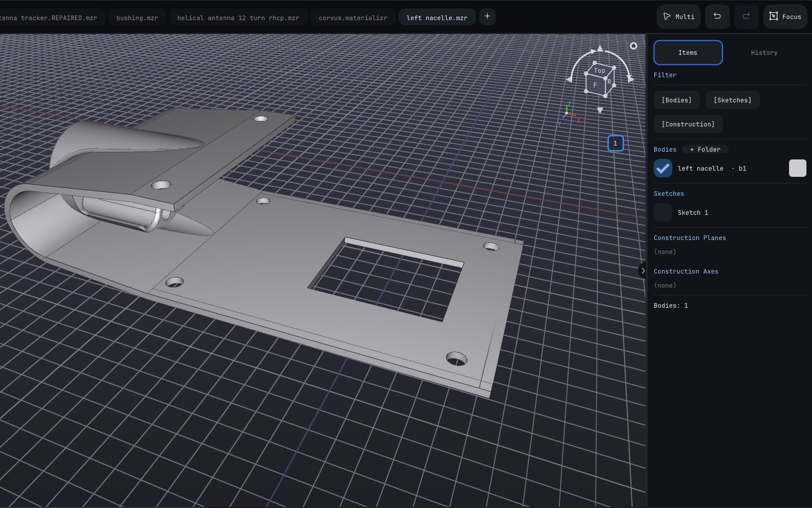Activate the Multi select cursor tool

(678, 17)
